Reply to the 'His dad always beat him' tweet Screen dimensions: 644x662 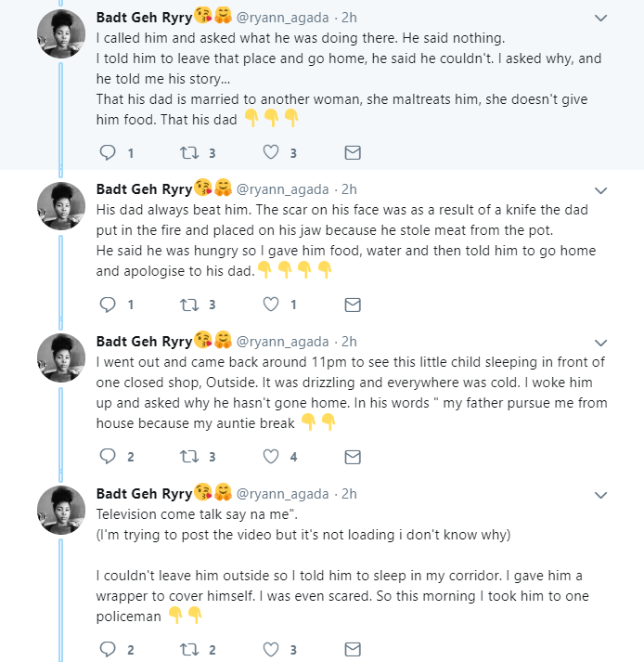pyautogui.click(x=107, y=305)
